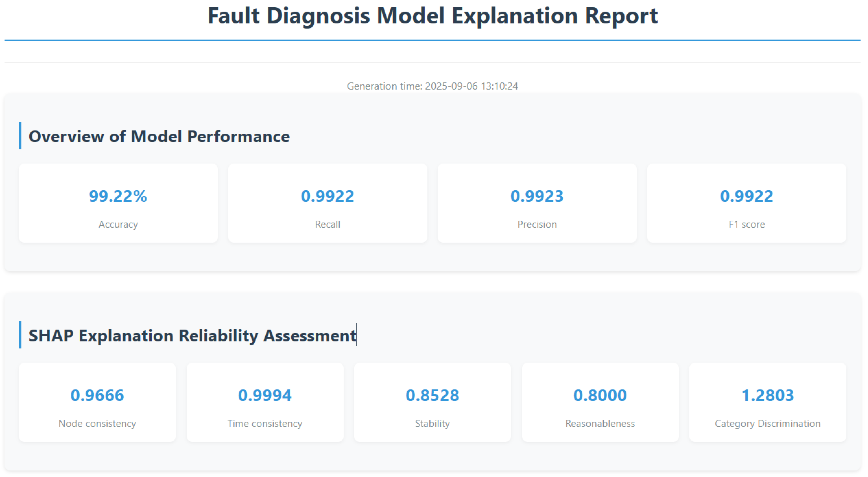868x477 pixels.
Task: Select the Recall card's 0.9922 value
Action: pyautogui.click(x=327, y=196)
